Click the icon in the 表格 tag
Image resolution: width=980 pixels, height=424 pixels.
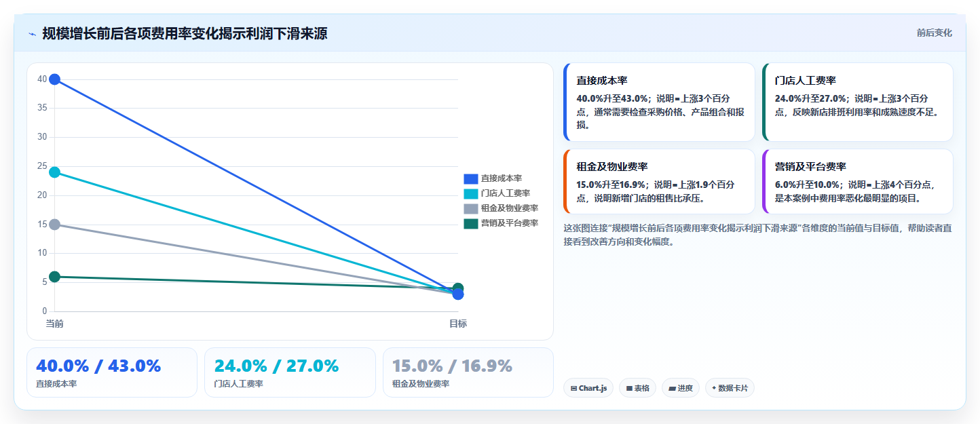point(629,389)
